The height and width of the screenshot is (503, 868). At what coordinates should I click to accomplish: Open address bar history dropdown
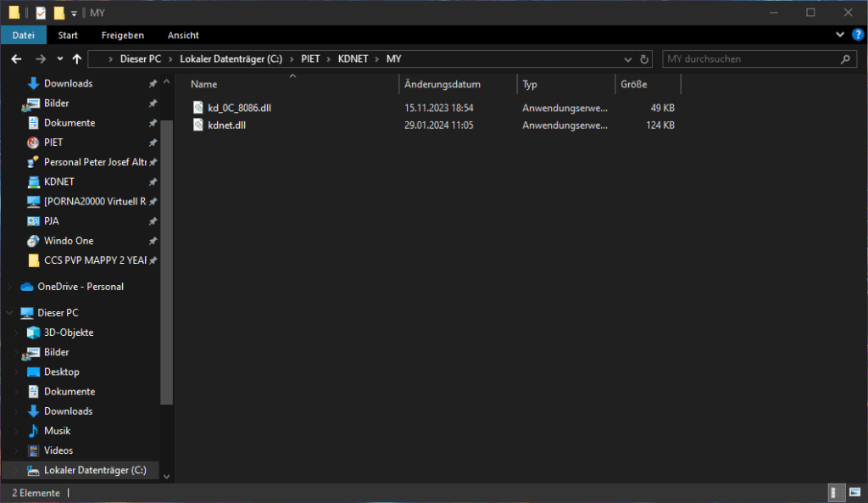(628, 59)
